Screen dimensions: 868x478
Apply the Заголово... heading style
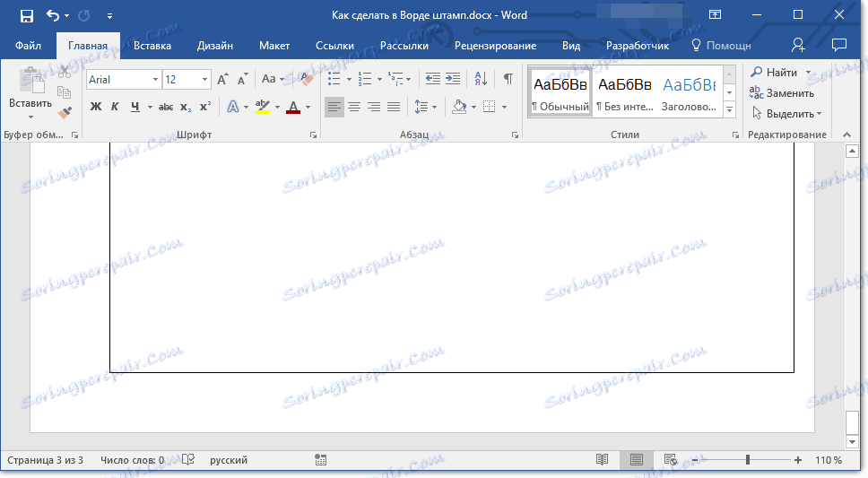click(x=690, y=92)
